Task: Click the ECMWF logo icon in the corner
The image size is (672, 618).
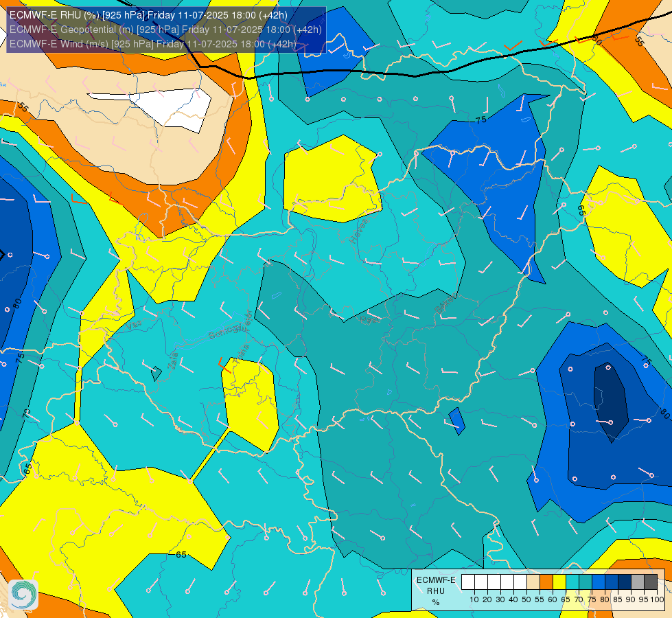Action: pos(23,595)
